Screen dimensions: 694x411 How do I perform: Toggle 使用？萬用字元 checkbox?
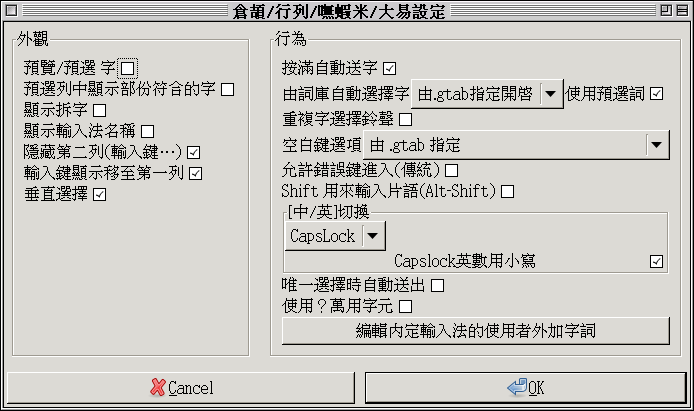(x=405, y=305)
